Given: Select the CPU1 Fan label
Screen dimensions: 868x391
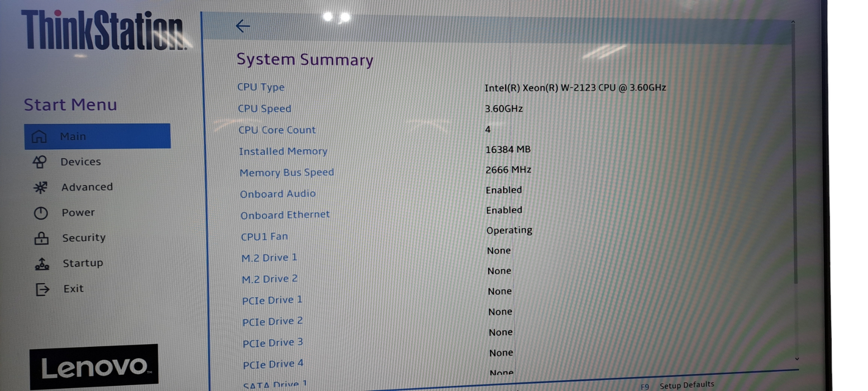Looking at the screenshot, I should 264,236.
